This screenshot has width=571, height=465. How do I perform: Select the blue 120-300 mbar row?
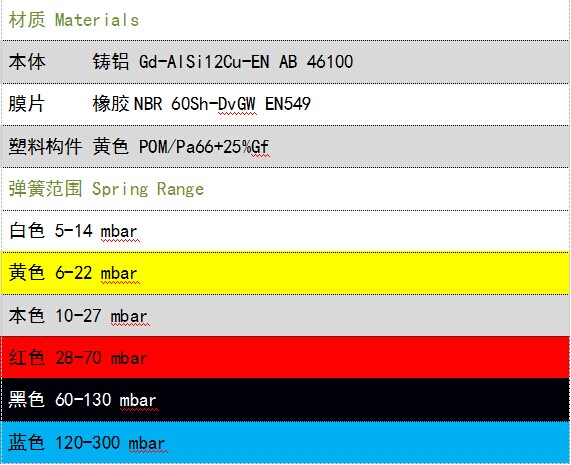[x=286, y=443]
